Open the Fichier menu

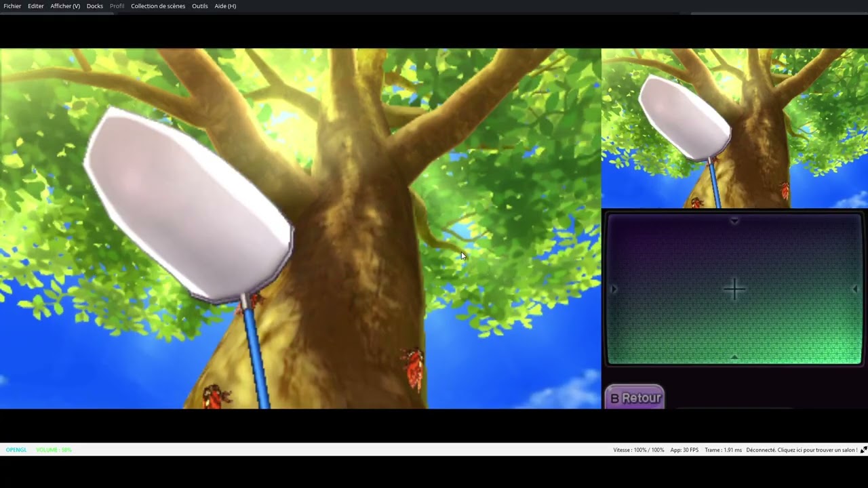[12, 6]
